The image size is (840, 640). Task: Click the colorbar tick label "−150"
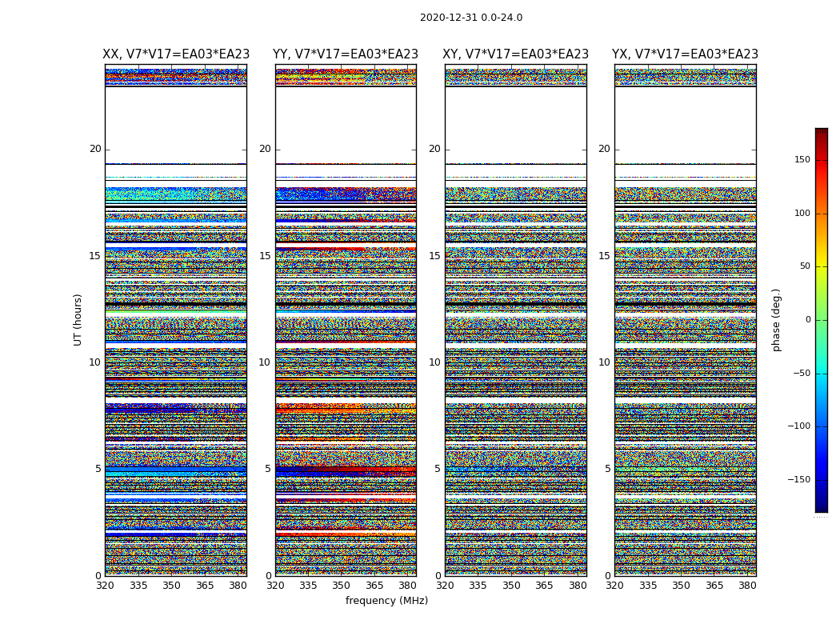[799, 479]
